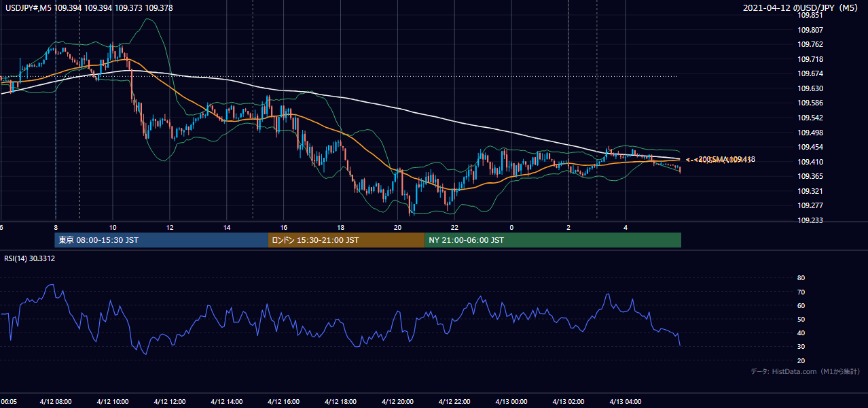
Task: Click price axis label 109.542
Action: 810,118
